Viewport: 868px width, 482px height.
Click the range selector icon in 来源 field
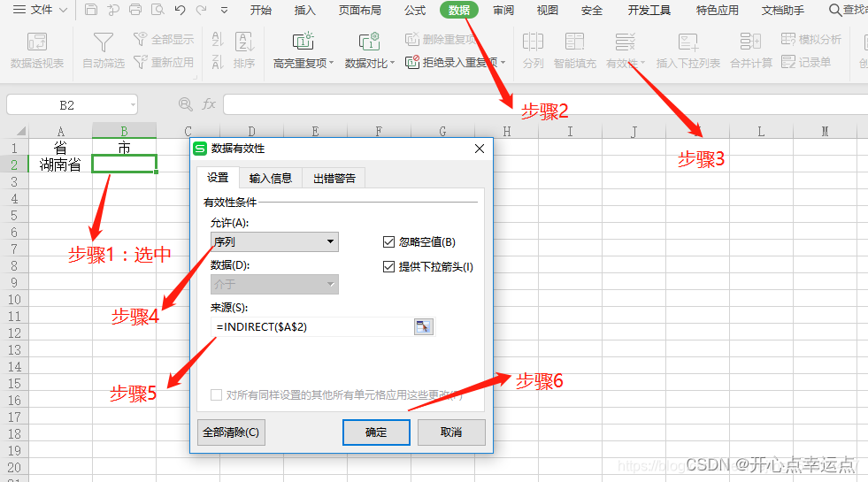pos(423,327)
